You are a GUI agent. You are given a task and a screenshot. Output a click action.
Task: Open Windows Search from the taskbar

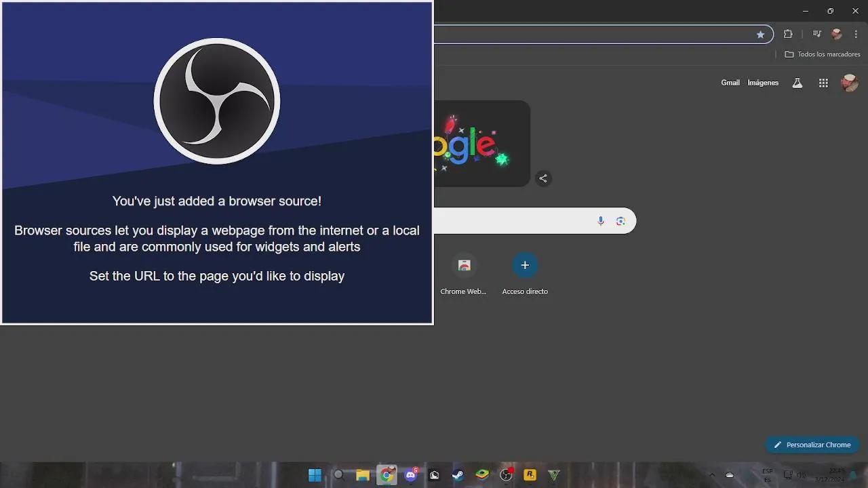point(339,475)
